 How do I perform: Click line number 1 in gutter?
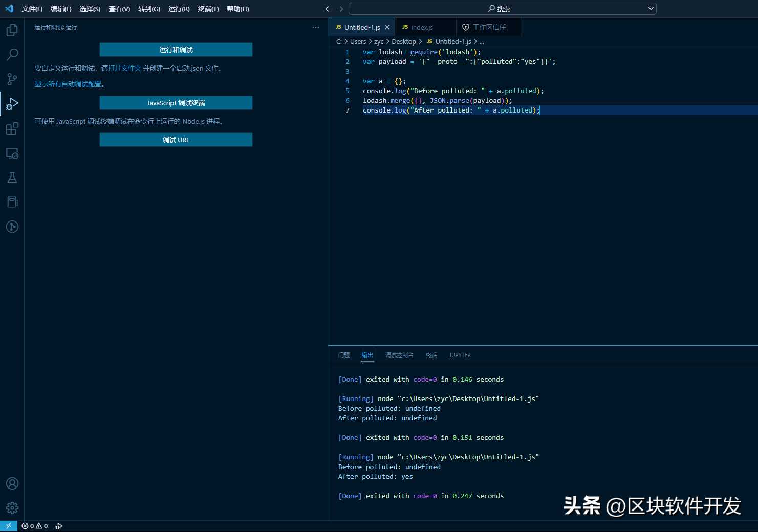[348, 52]
